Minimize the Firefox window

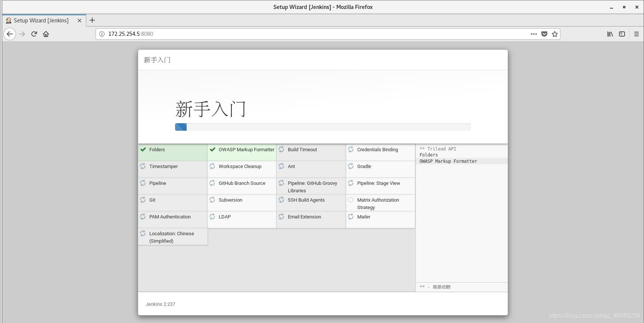pos(612,7)
